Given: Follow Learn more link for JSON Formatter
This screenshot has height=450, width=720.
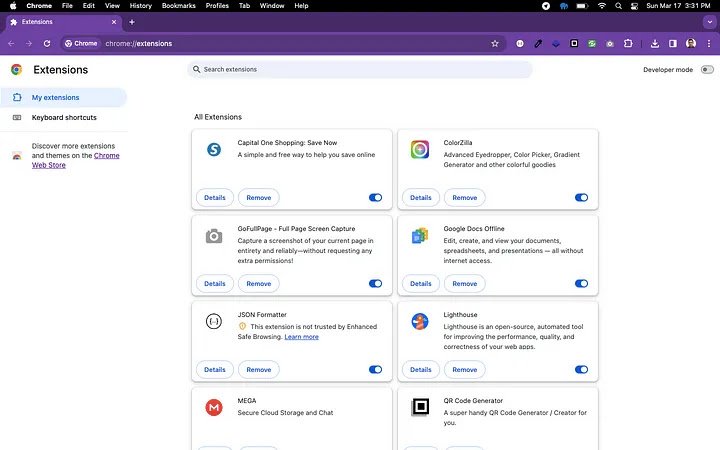Looking at the screenshot, I should tap(301, 337).
